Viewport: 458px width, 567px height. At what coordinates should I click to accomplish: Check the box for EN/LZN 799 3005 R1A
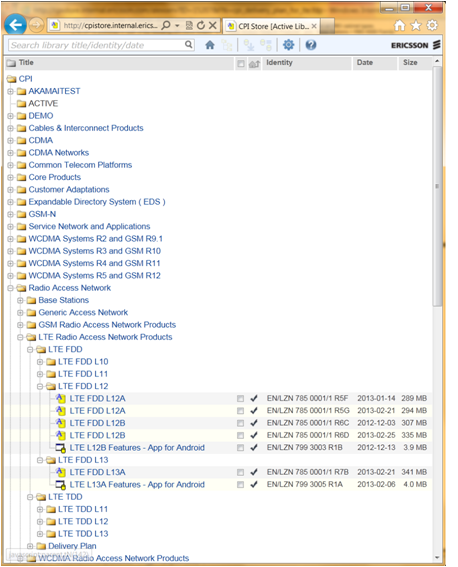(x=240, y=485)
